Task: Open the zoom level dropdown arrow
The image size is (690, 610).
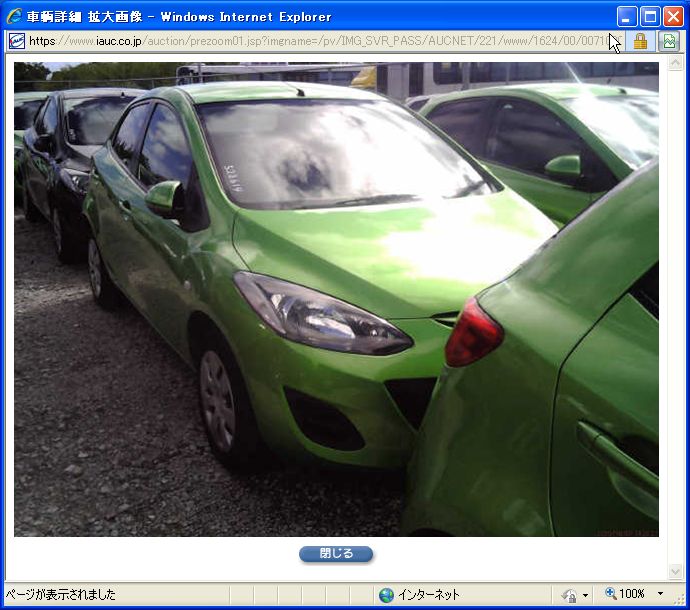Action: [660, 594]
